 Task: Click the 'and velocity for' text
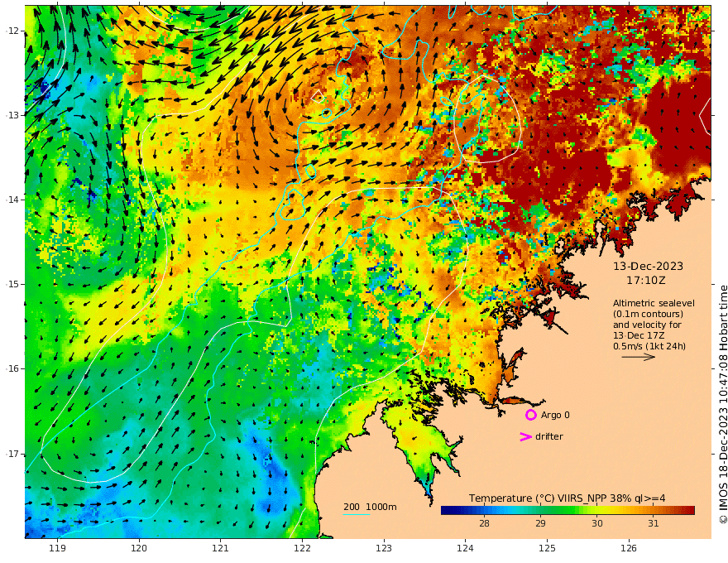tap(647, 325)
